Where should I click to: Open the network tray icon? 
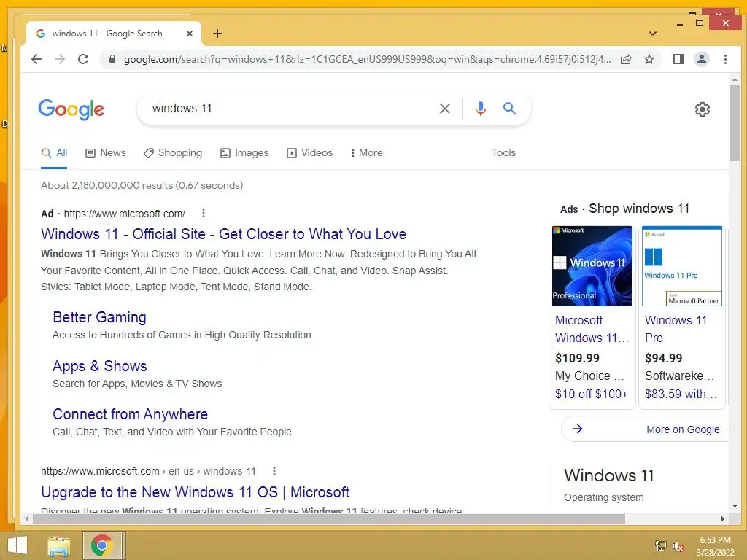pyautogui.click(x=661, y=546)
